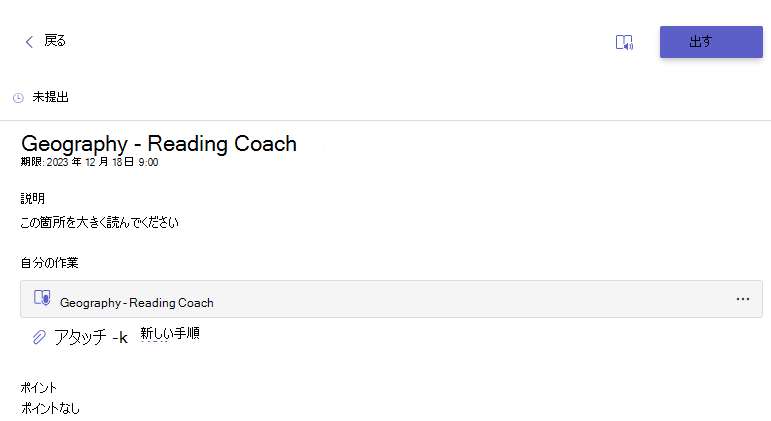Click the ポイントなし text
This screenshot has width=771, height=421.
(x=50, y=408)
